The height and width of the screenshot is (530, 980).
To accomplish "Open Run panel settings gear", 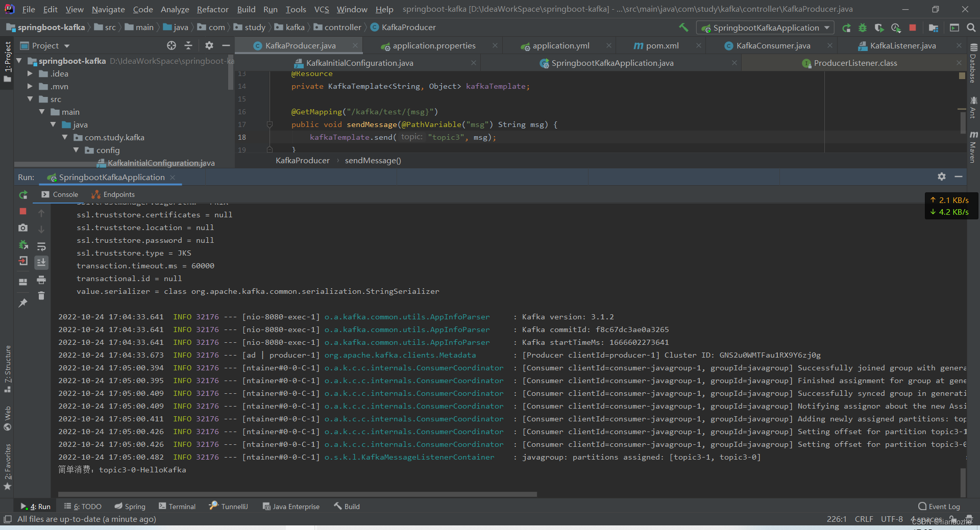I will [942, 176].
